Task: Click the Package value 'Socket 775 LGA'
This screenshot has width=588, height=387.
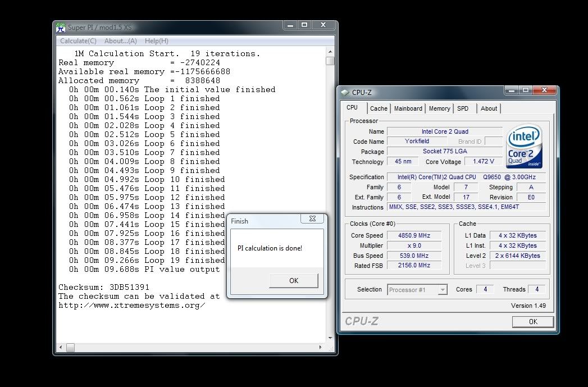Action: (445, 152)
